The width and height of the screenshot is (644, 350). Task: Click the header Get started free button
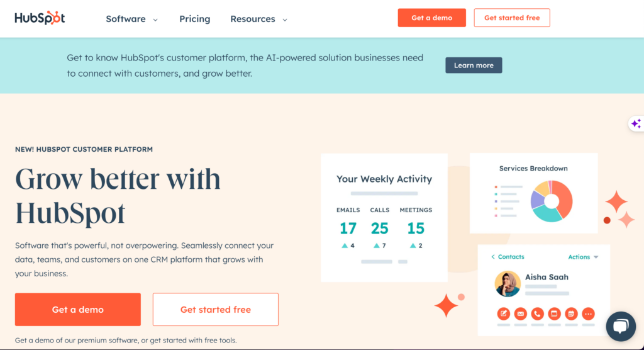click(x=512, y=18)
